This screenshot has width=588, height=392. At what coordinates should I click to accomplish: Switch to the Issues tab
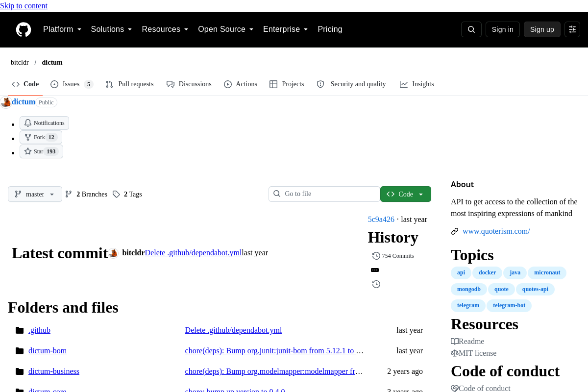tap(72, 84)
